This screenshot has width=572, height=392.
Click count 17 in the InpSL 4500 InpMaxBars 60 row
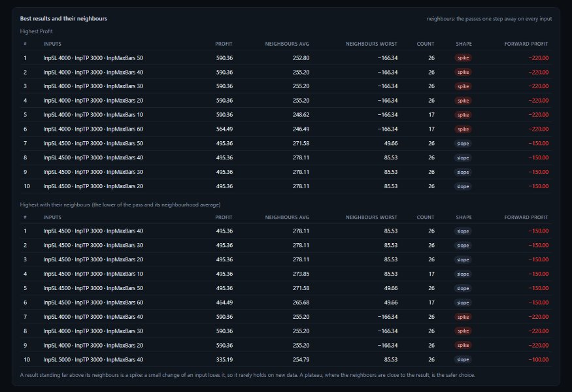coord(431,302)
